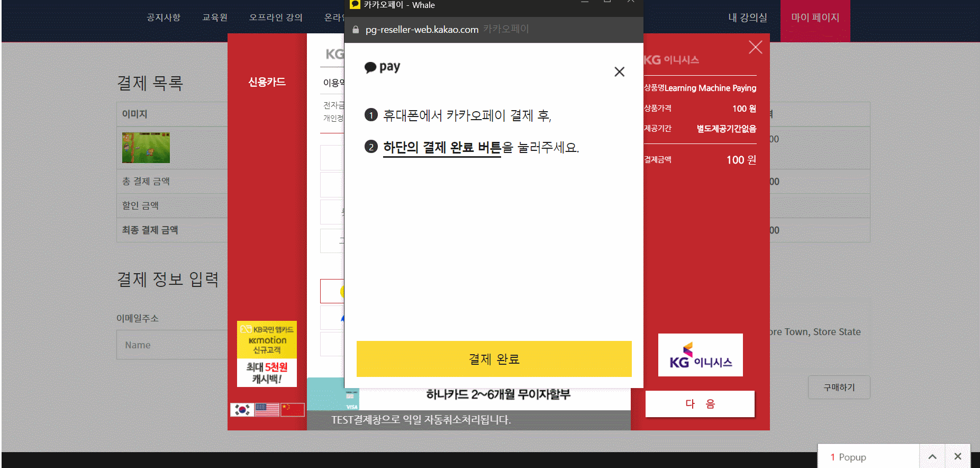The width and height of the screenshot is (980, 468).
Task: Click the Name email input field
Action: pos(173,345)
